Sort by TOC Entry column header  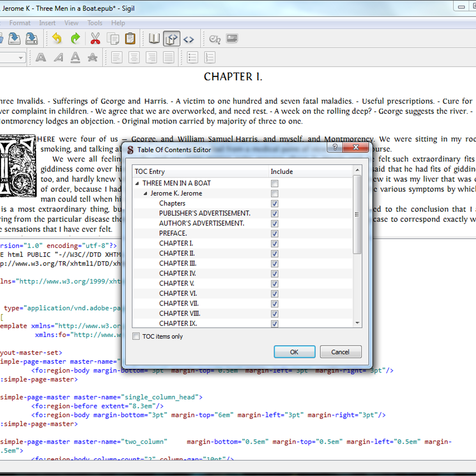point(200,171)
